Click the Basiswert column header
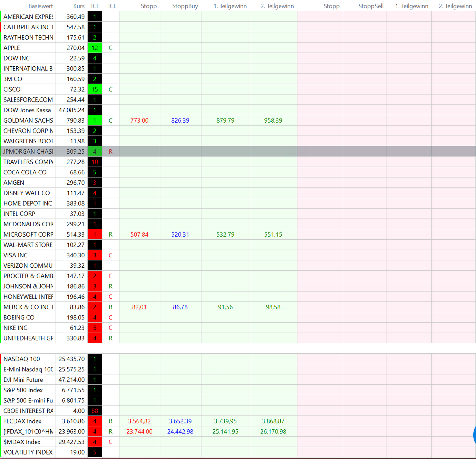Viewport: 476px width, 459px height. click(x=41, y=6)
